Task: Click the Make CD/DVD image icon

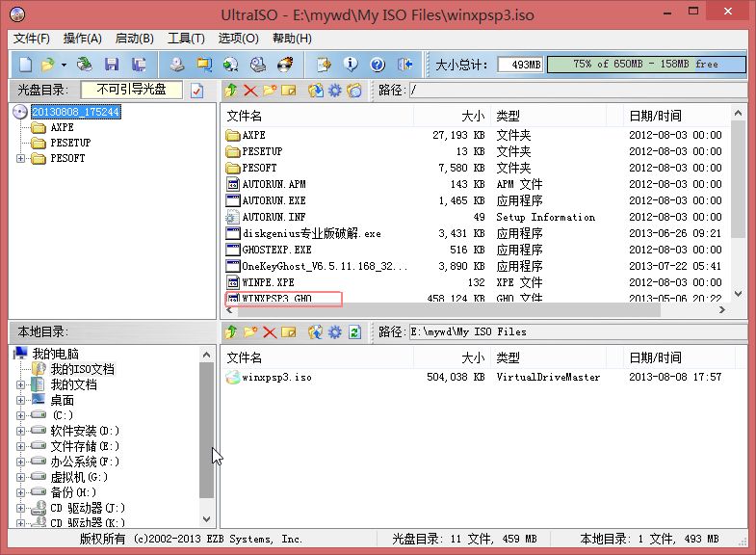Action: tap(177, 65)
